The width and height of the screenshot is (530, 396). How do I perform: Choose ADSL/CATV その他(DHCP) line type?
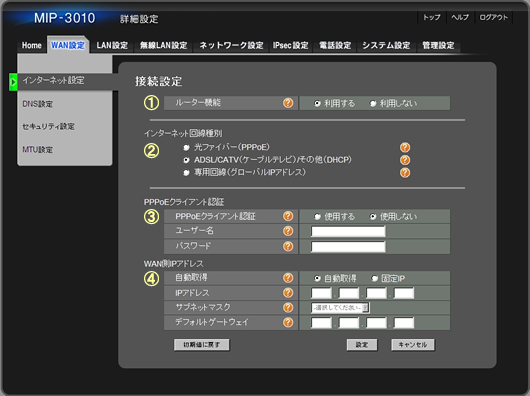click(x=186, y=160)
